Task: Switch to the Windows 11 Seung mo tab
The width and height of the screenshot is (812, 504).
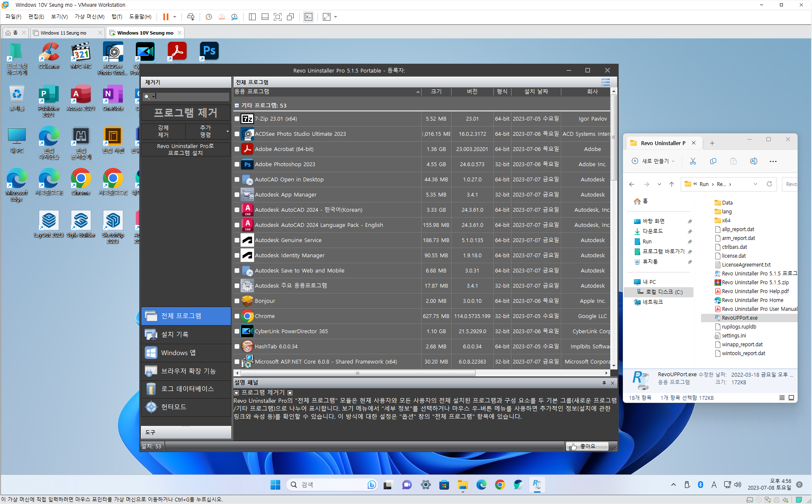Action: tap(63, 33)
